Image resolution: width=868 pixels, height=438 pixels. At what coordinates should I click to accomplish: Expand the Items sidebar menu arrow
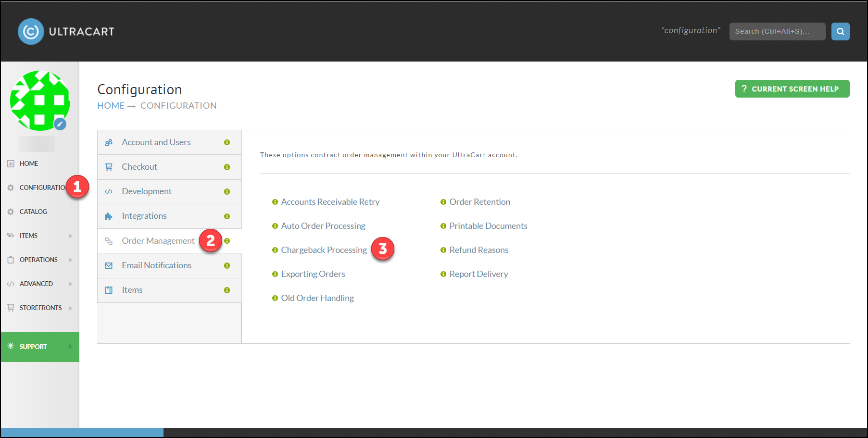coord(71,236)
